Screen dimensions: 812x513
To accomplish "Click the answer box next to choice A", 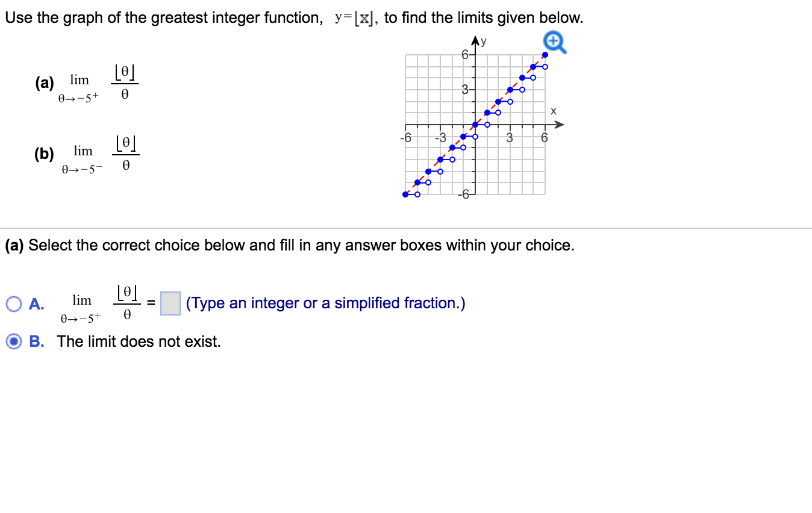I will (169, 303).
